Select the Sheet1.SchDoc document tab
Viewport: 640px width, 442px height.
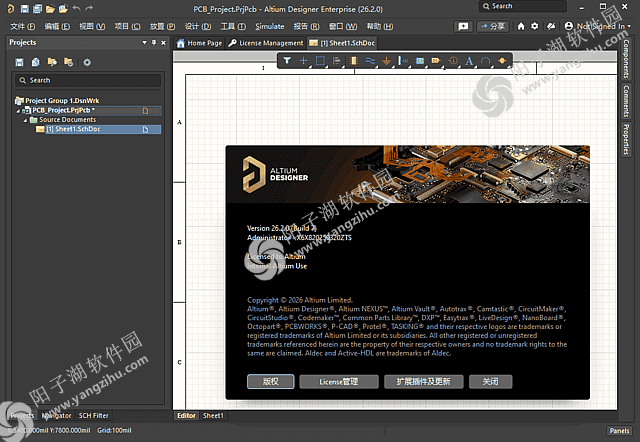tap(342, 43)
